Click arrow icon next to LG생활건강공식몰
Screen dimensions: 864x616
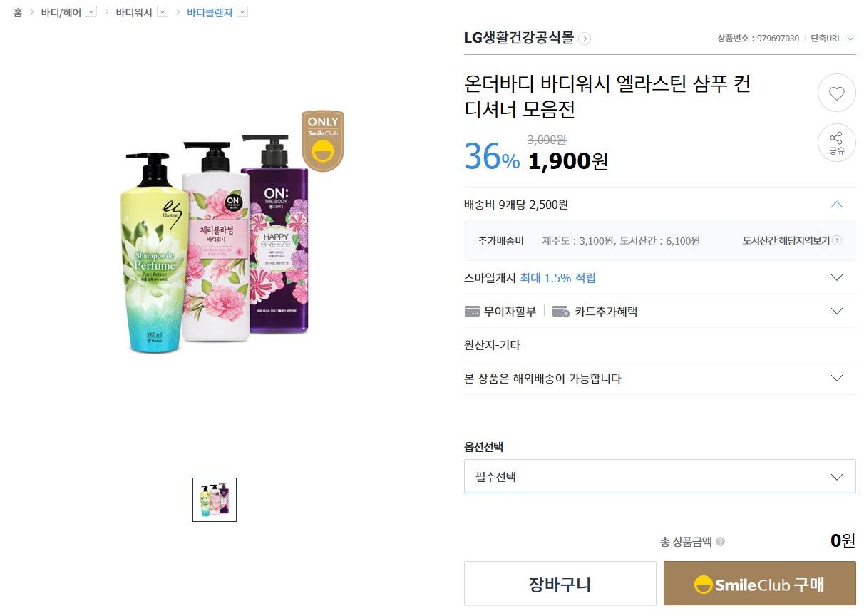point(585,38)
